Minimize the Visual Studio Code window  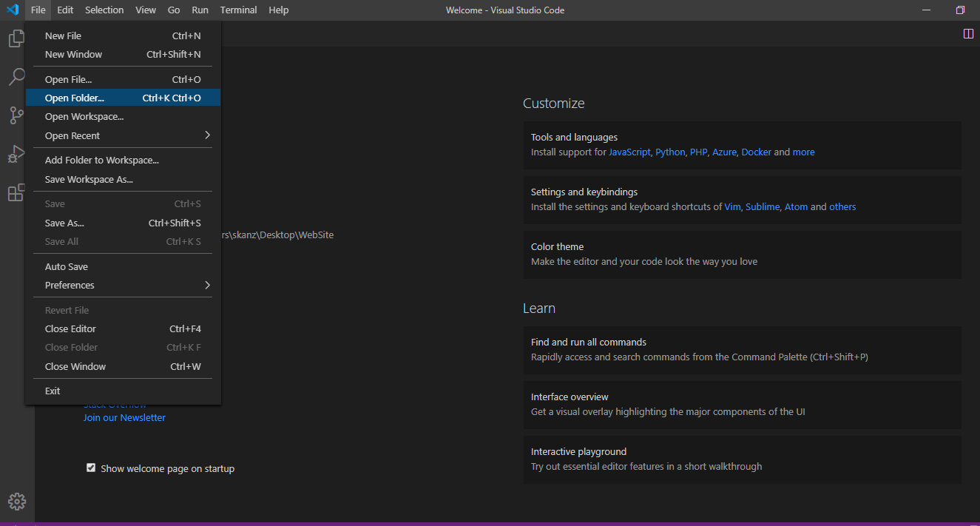[x=927, y=10]
